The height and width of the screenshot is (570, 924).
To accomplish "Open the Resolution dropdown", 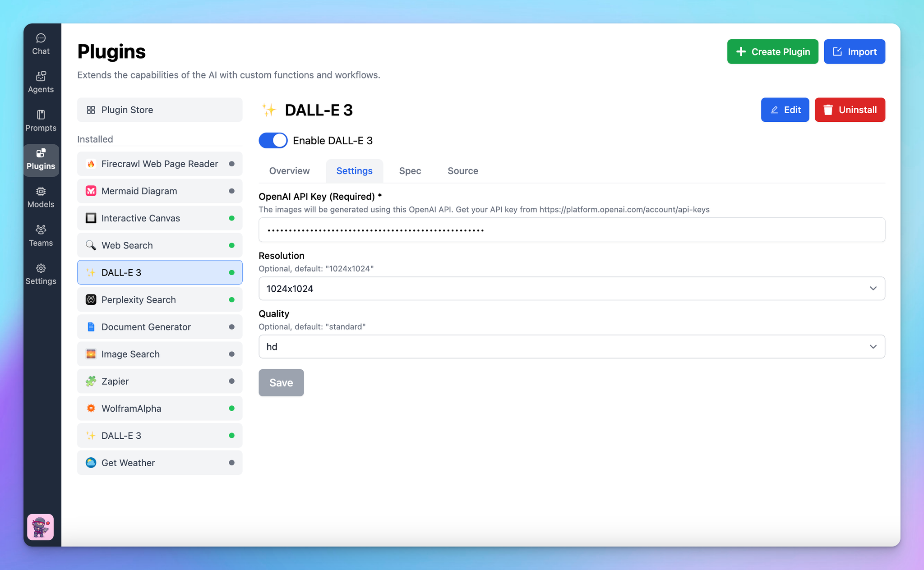I will click(572, 289).
